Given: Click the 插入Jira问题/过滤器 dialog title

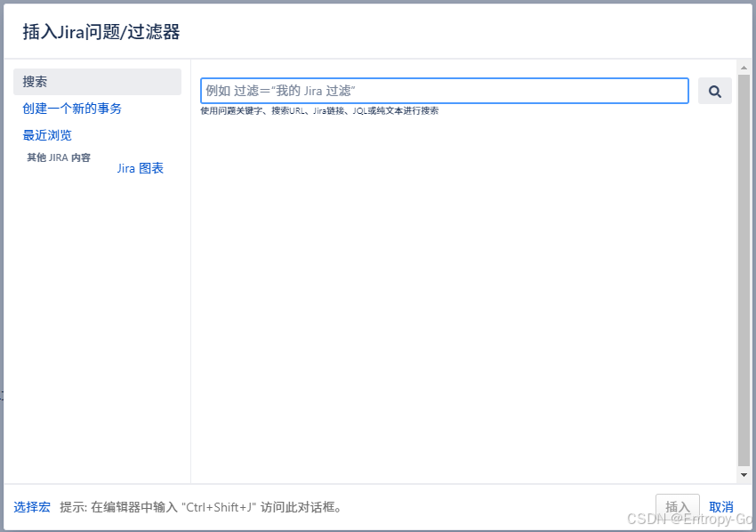Looking at the screenshot, I should tap(101, 32).
